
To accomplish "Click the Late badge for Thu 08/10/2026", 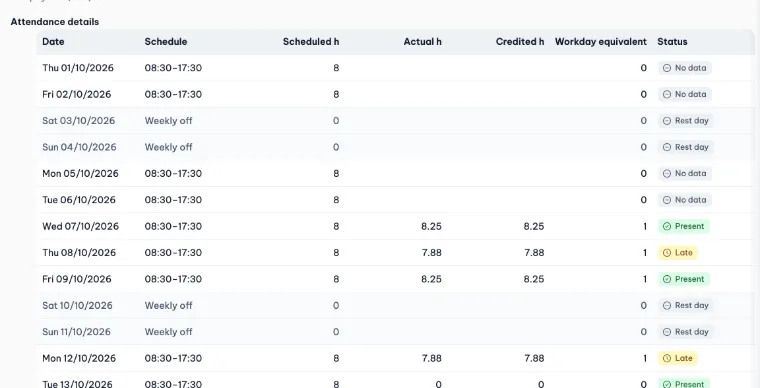I will [678, 252].
